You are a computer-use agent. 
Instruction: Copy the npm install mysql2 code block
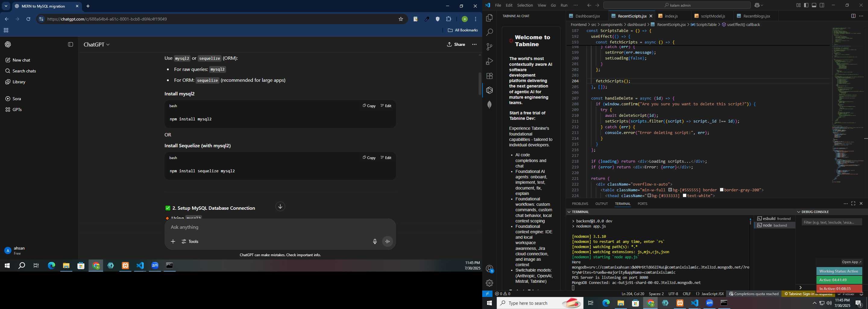click(369, 106)
